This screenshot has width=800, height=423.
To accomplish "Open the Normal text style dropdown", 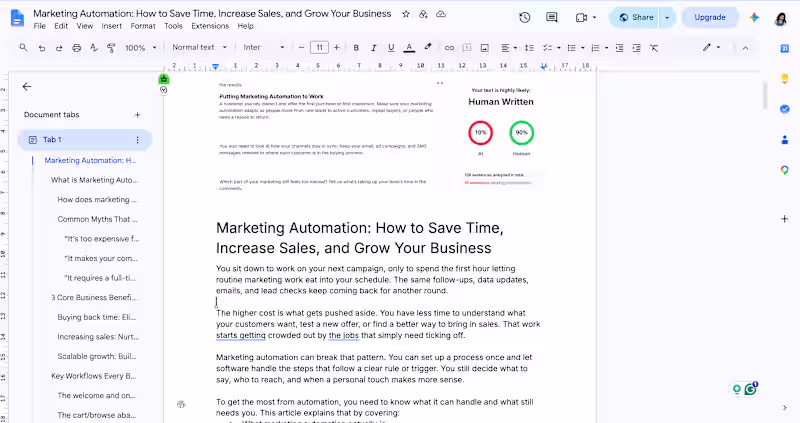I will (x=199, y=47).
